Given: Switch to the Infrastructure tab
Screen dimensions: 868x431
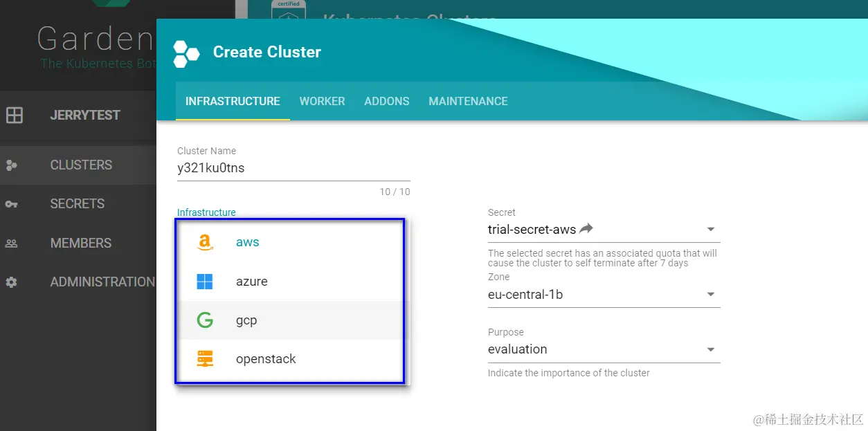Looking at the screenshot, I should 233,101.
